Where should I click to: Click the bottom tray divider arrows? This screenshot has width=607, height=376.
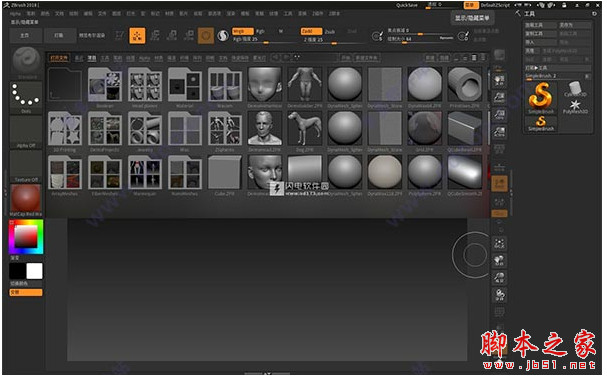[267, 373]
